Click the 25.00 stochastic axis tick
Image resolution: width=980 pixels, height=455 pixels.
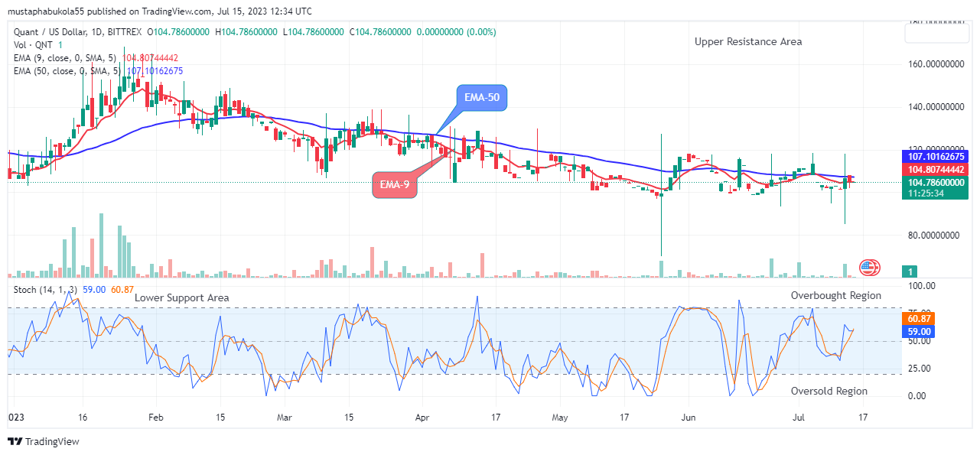click(921, 368)
